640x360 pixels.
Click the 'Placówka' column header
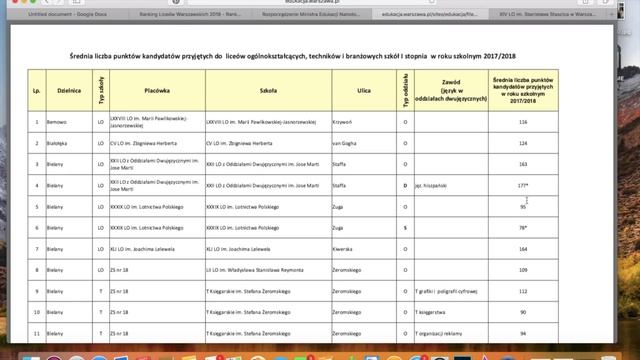[157, 91]
